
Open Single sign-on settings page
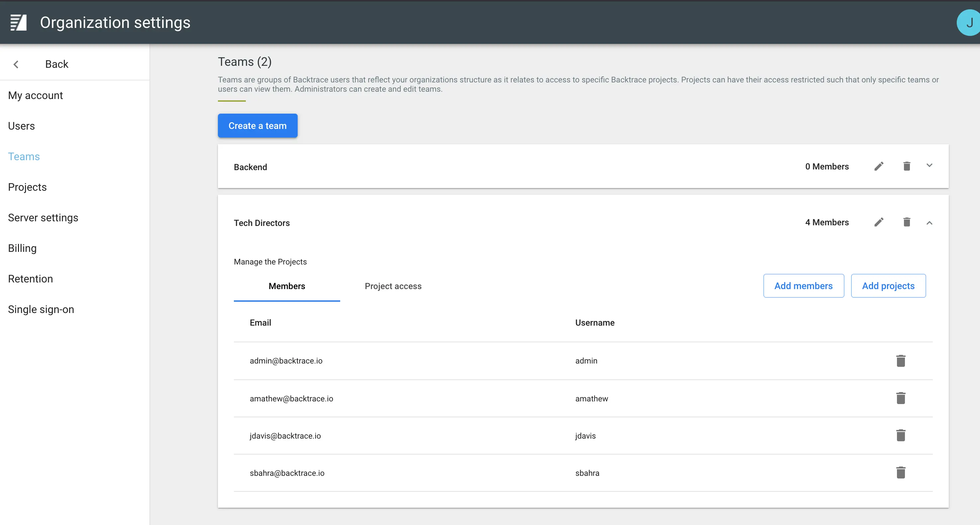click(x=41, y=309)
